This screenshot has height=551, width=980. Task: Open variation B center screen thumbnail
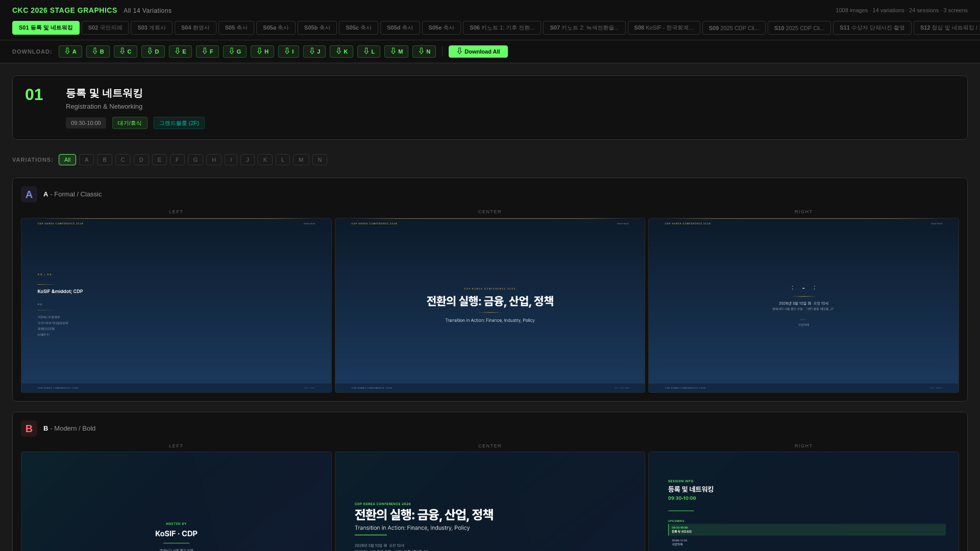(490, 501)
